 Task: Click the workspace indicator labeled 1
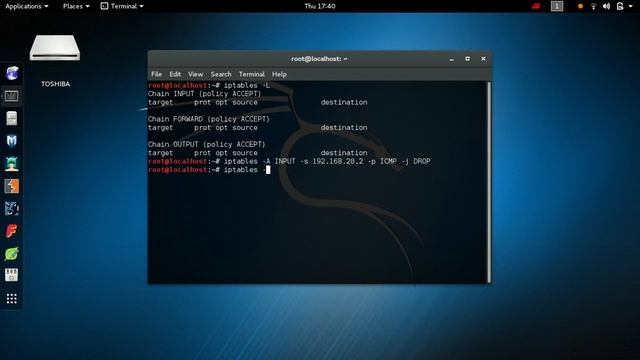(x=557, y=6)
